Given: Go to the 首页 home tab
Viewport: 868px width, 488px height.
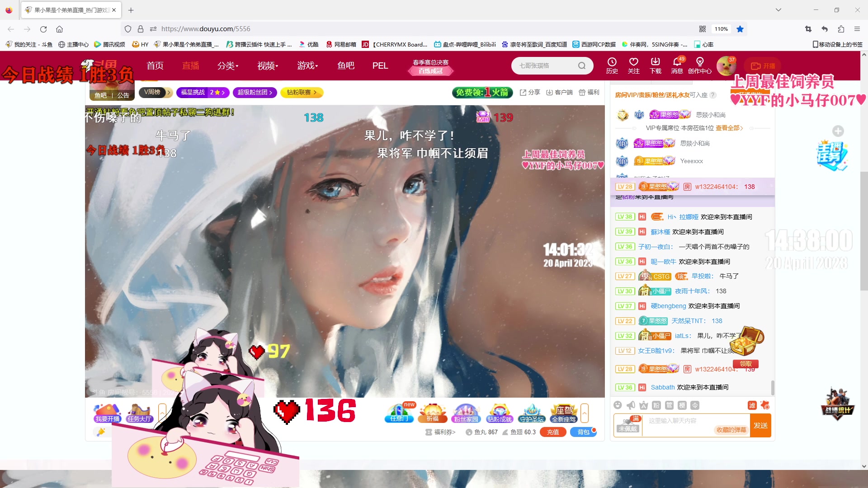Looking at the screenshot, I should pos(155,66).
